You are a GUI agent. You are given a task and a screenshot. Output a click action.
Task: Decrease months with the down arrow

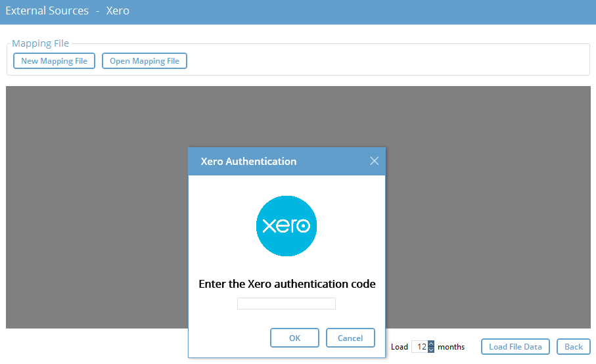tap(431, 350)
